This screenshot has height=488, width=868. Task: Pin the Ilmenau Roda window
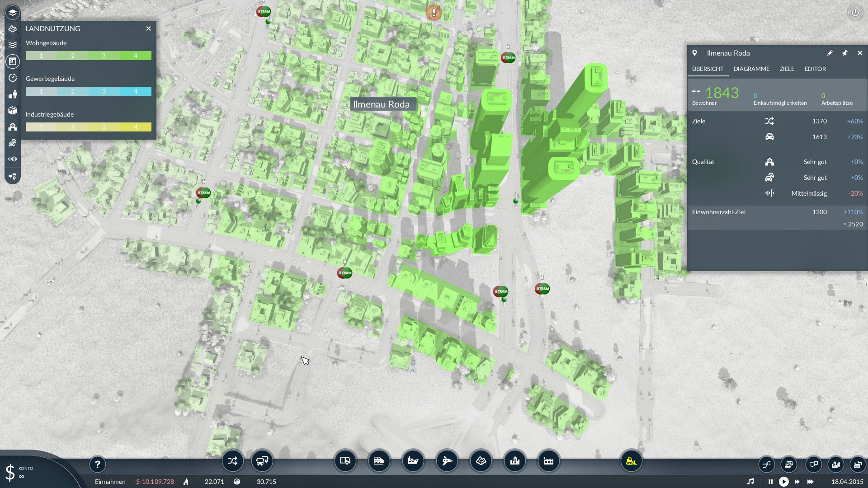tap(844, 53)
